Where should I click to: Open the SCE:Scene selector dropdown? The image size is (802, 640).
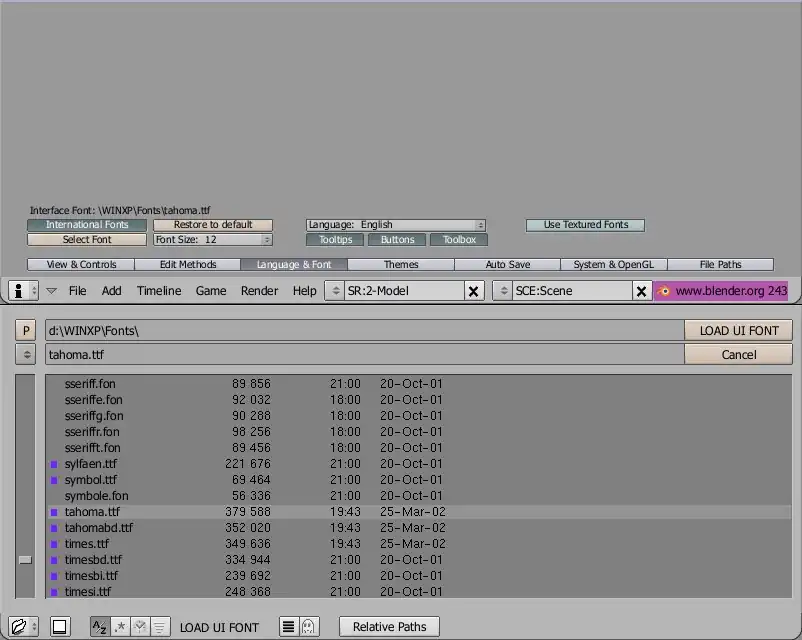click(502, 291)
